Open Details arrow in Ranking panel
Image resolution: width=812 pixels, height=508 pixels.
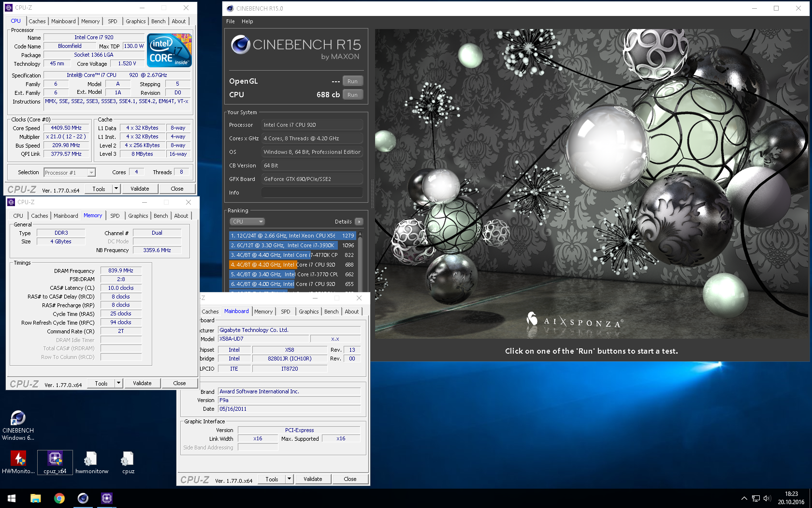pyautogui.click(x=359, y=222)
